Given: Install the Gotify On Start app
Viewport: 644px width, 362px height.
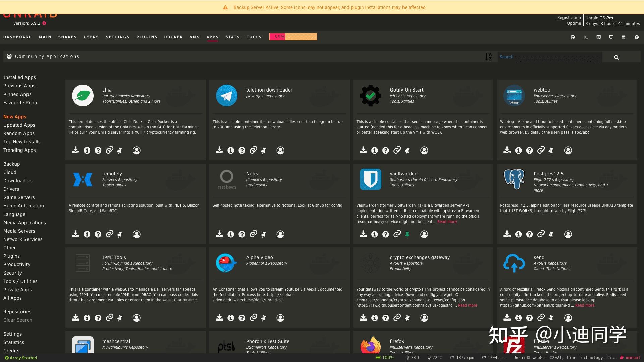Looking at the screenshot, I should point(363,150).
